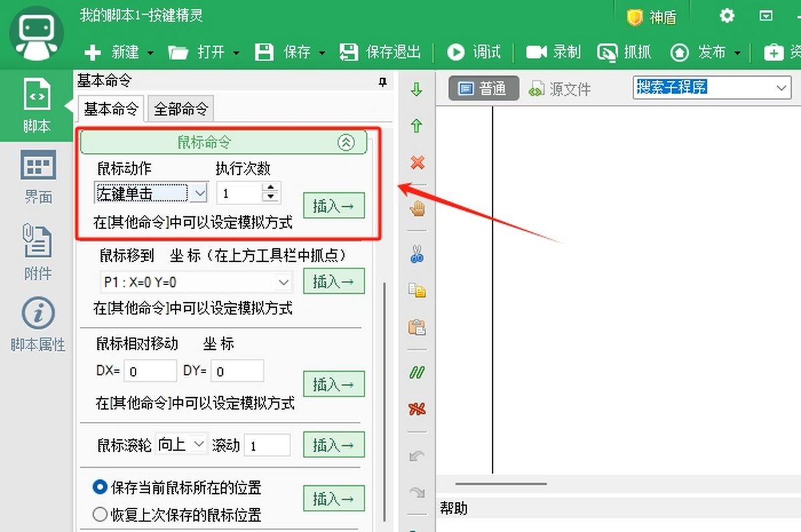The width and height of the screenshot is (801, 532).
Task: Click 插入 for the 鼠标滚轮 command
Action: coord(334,445)
